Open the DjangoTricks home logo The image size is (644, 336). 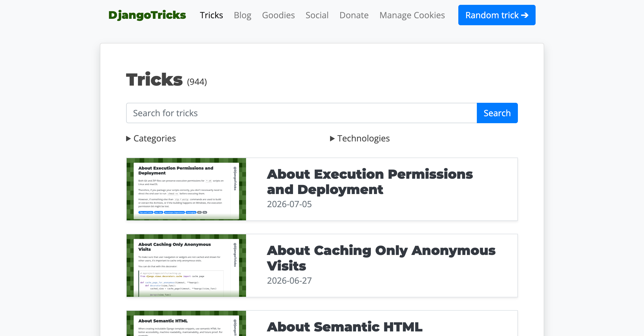coord(147,15)
